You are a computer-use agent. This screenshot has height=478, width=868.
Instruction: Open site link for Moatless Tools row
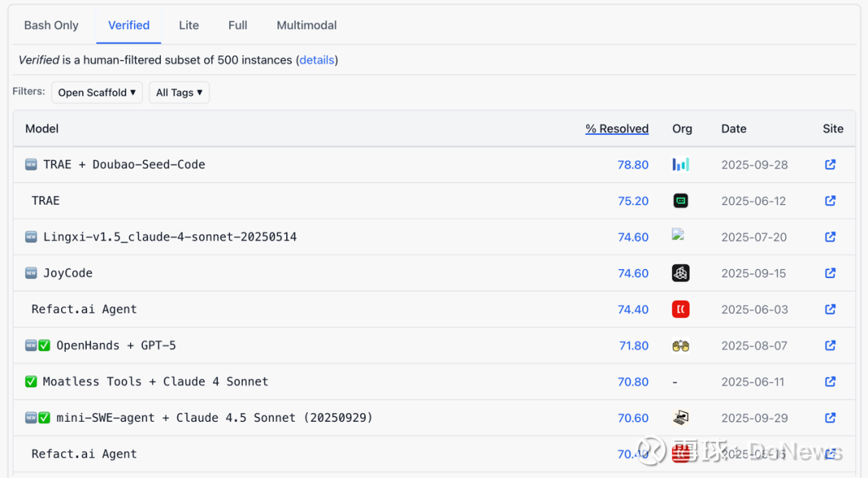tap(829, 381)
